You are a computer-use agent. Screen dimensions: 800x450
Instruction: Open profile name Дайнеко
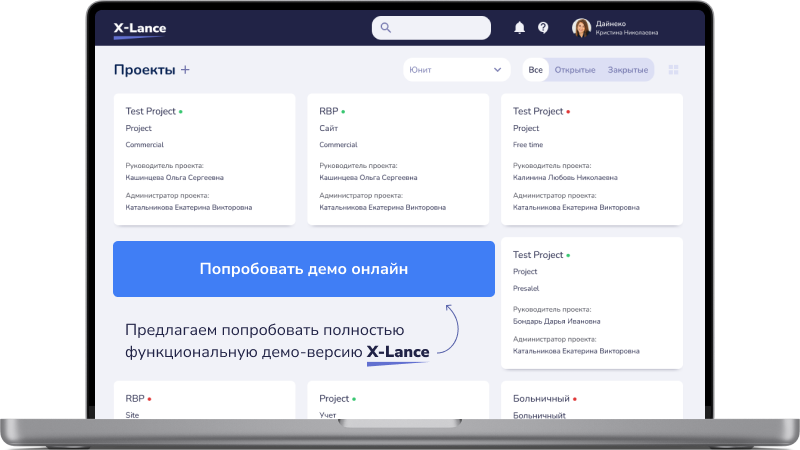611,23
